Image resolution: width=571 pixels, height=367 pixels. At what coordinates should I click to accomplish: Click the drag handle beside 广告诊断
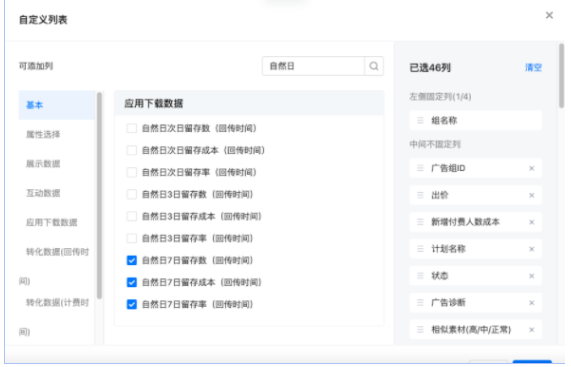(x=420, y=303)
